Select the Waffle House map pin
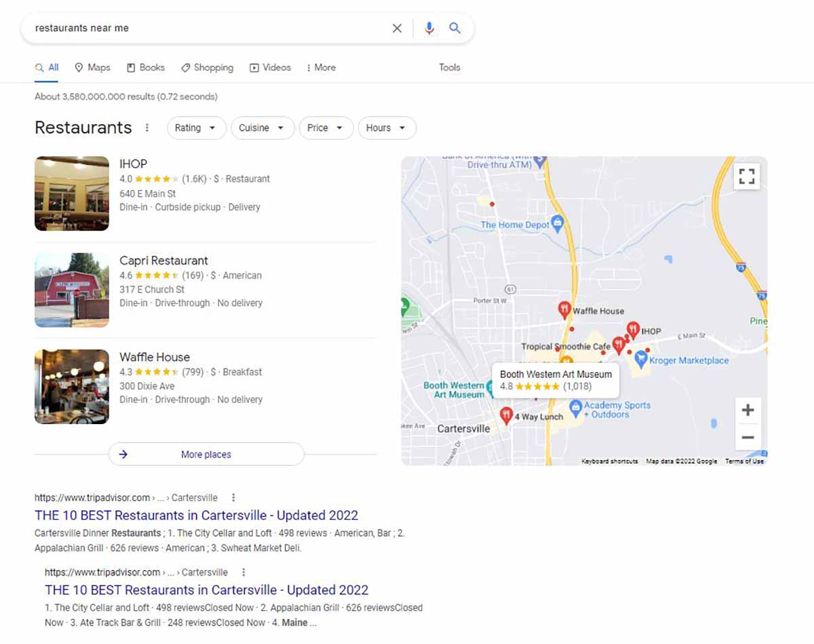 564,310
